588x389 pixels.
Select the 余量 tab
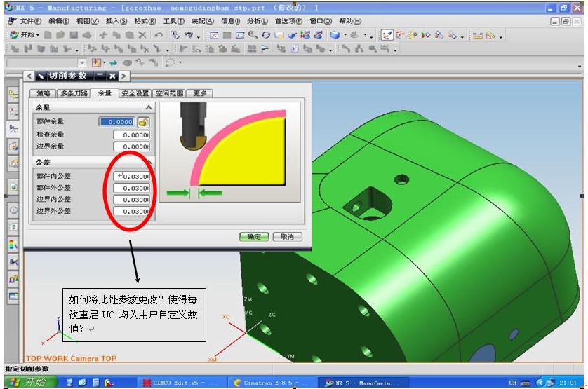pyautogui.click(x=105, y=93)
